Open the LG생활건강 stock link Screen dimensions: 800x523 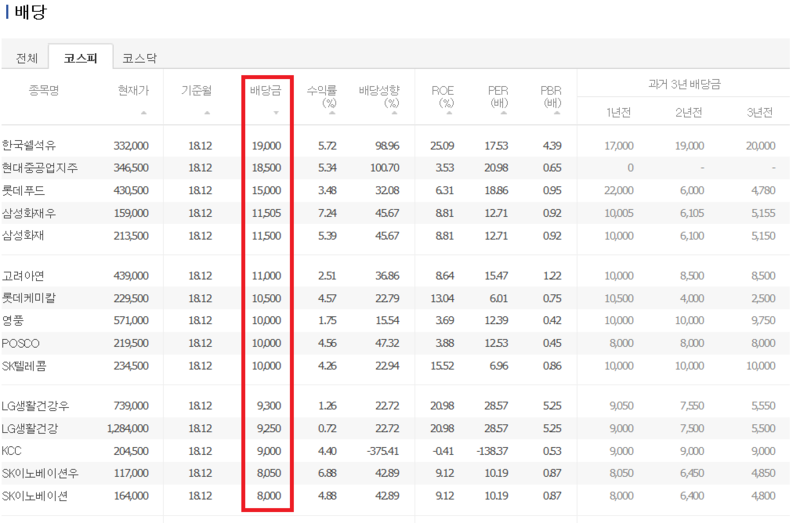[30, 428]
